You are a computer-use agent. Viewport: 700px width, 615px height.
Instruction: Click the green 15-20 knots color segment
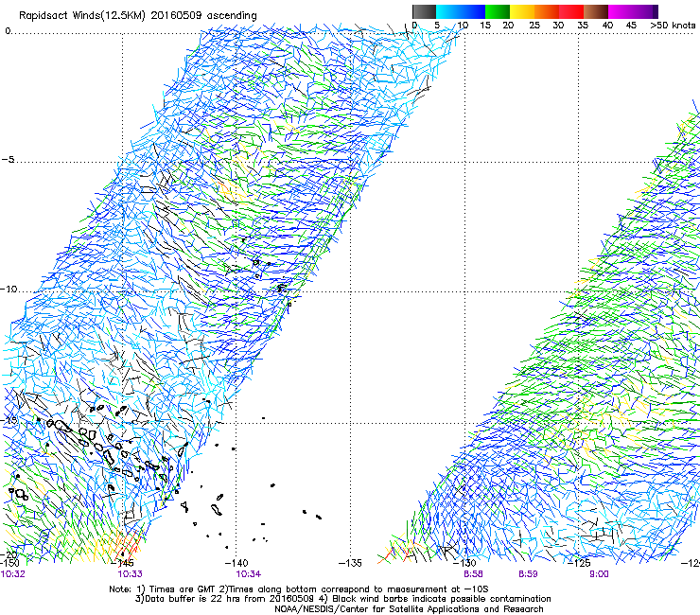pyautogui.click(x=498, y=11)
